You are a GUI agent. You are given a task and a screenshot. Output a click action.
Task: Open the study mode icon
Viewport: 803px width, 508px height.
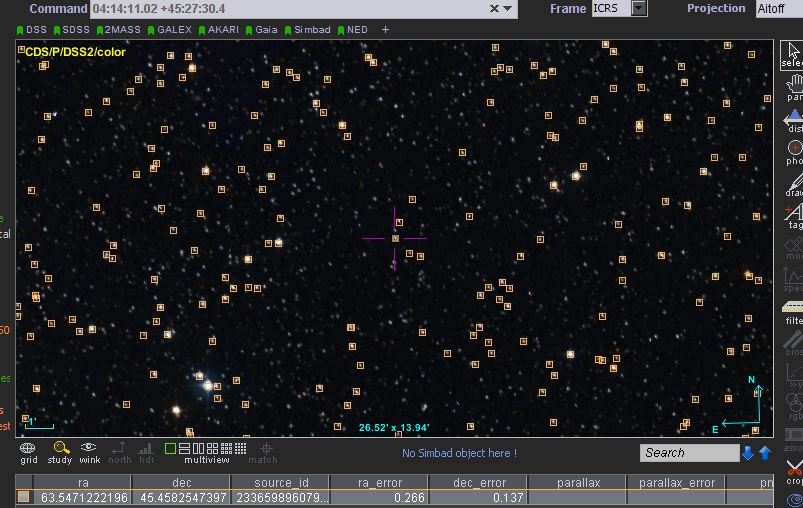click(x=61, y=449)
